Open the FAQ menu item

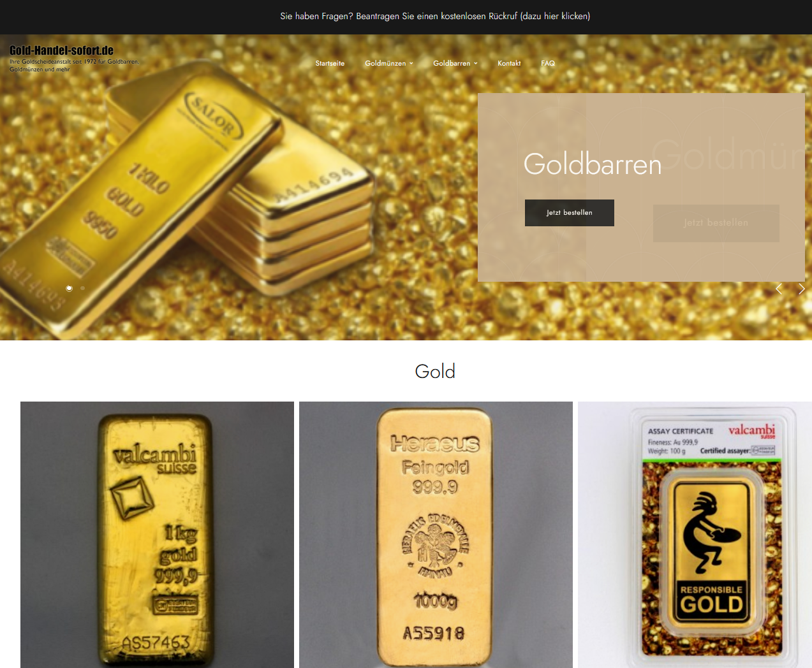pos(548,63)
